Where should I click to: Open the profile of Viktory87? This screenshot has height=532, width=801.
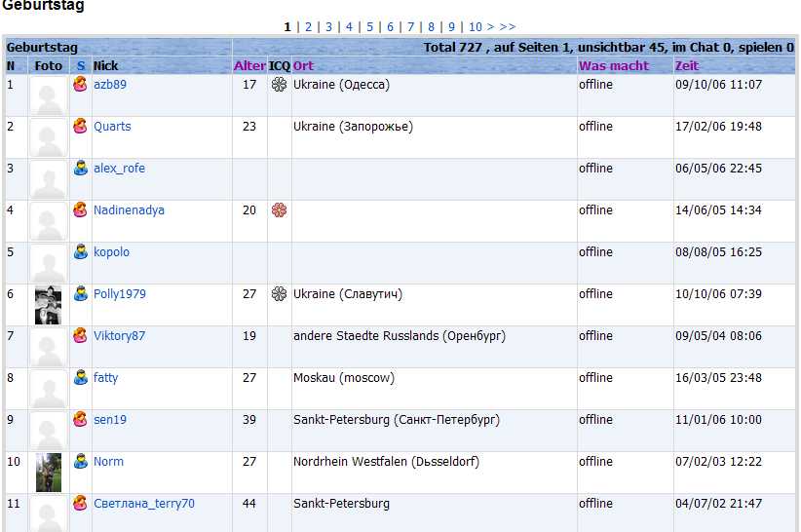click(x=119, y=336)
